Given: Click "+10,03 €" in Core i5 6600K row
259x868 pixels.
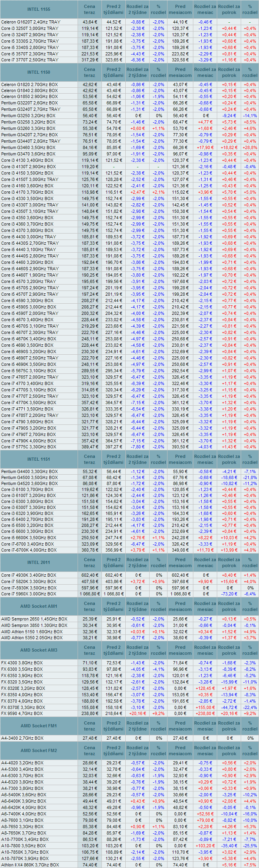Looking at the screenshot, I should (x=229, y=538).
